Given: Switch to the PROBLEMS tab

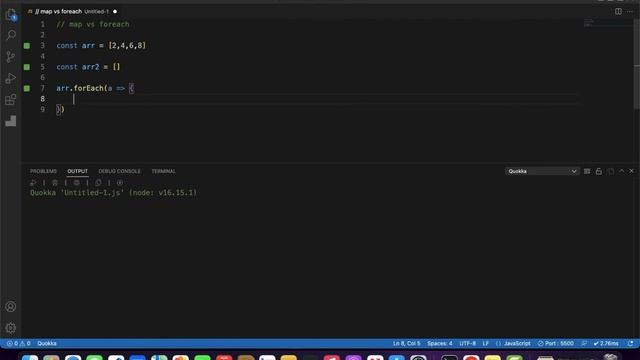Looking at the screenshot, I should [43, 171].
